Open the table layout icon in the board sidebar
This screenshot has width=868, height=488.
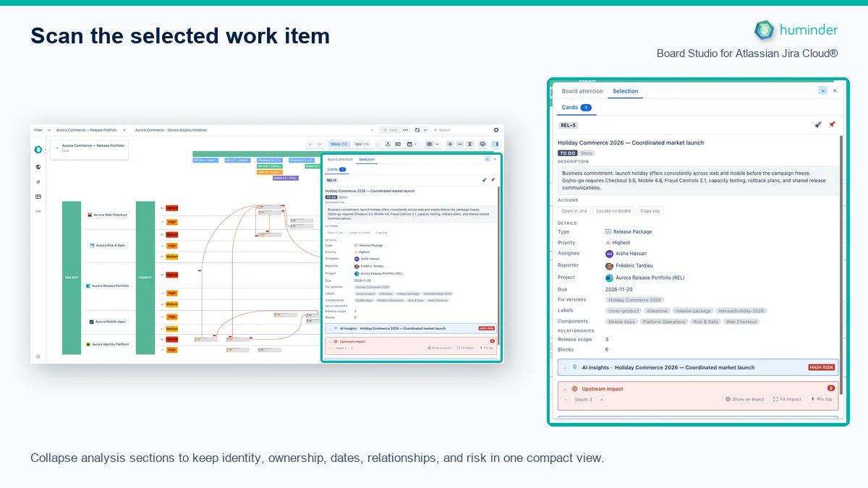[38, 197]
